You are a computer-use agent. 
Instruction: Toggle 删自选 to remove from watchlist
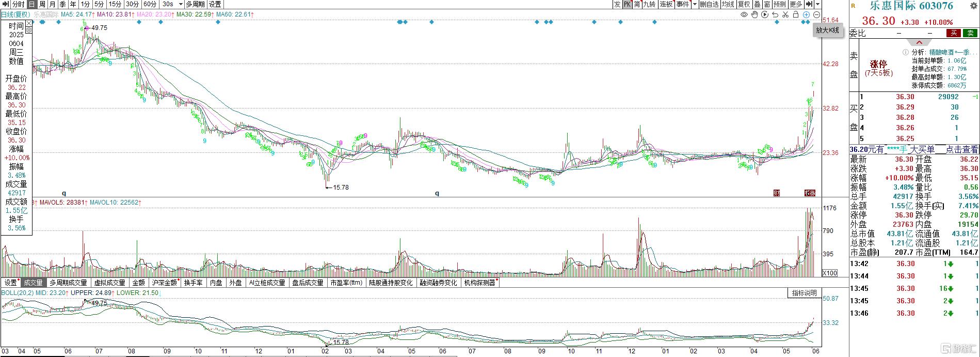(709, 4)
